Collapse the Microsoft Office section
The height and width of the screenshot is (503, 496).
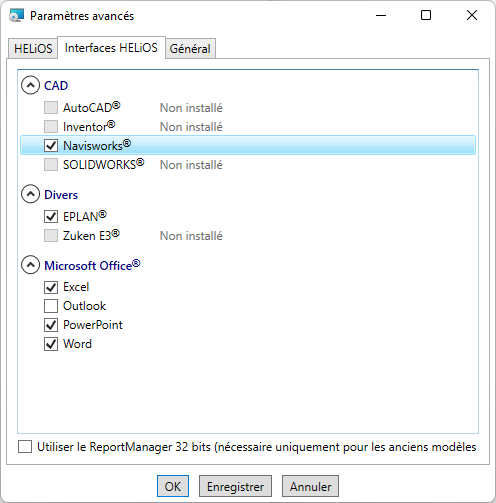pyautogui.click(x=30, y=265)
